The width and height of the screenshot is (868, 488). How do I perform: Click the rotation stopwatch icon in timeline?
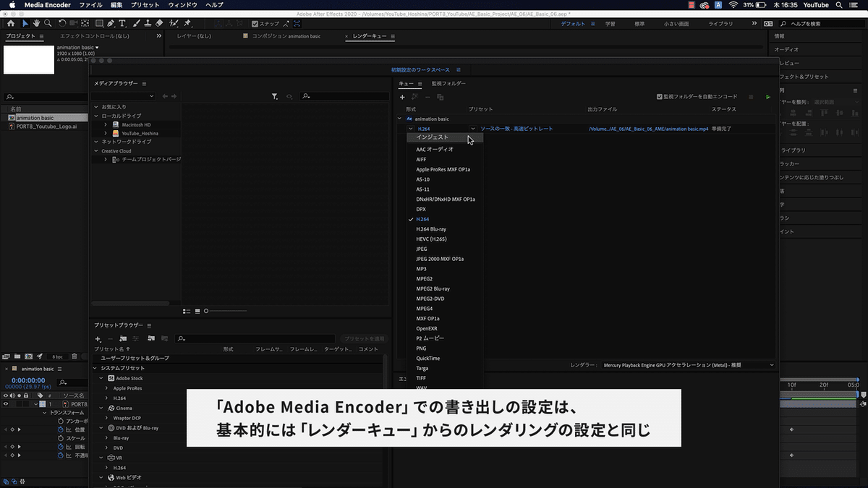pyautogui.click(x=61, y=448)
